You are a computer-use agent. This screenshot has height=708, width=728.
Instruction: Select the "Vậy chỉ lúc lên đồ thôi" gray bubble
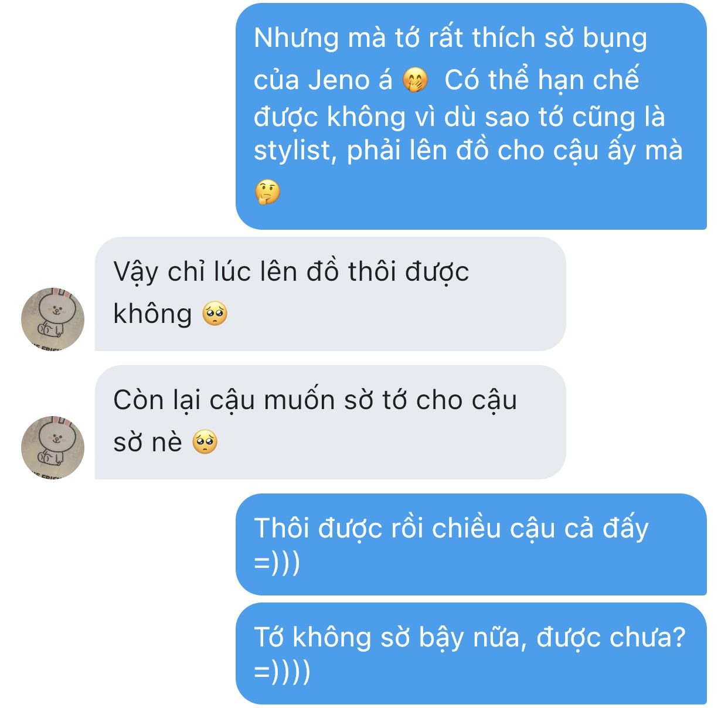(x=331, y=294)
